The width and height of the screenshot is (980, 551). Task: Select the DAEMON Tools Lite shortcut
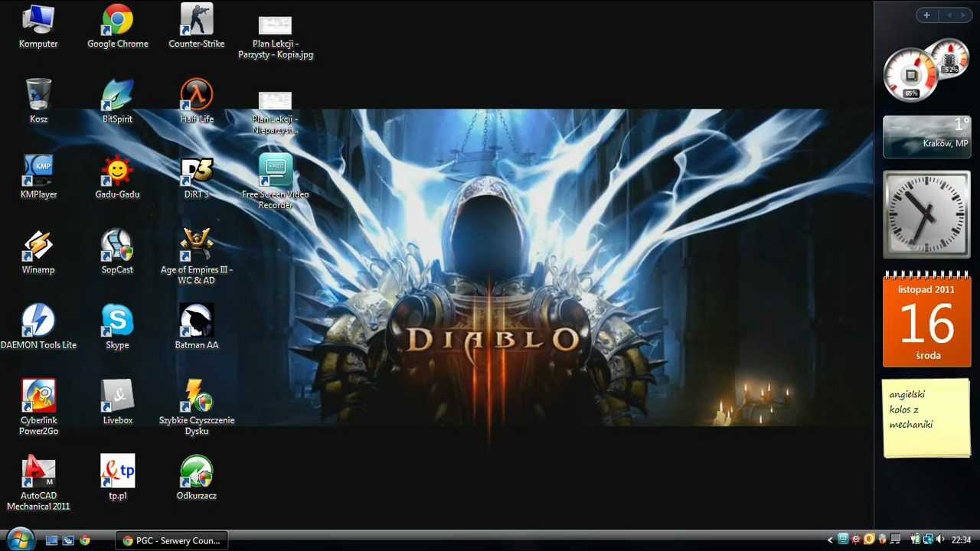coord(38,327)
